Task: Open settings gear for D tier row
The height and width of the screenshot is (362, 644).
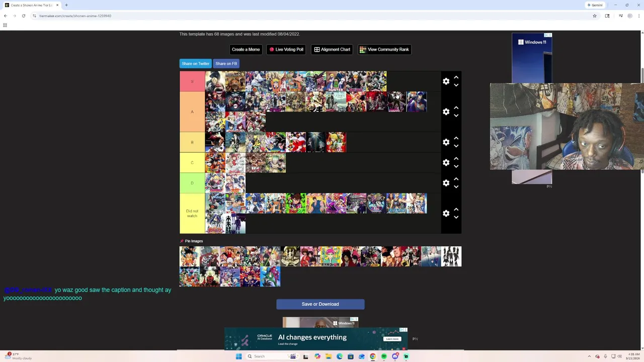Action: click(446, 183)
